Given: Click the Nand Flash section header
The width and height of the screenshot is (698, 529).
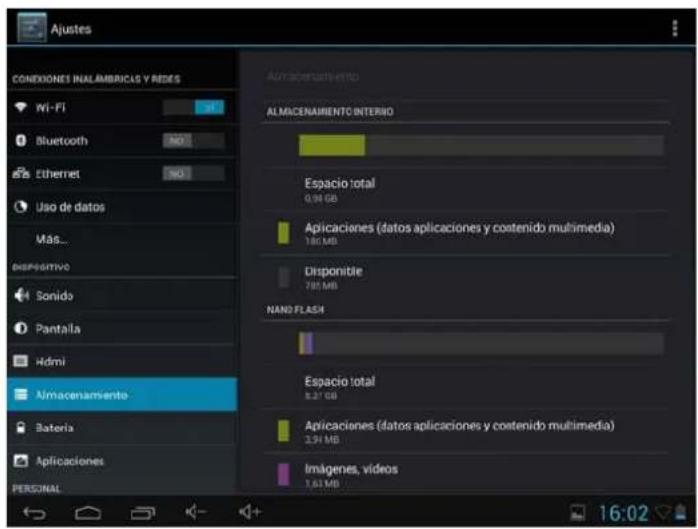Looking at the screenshot, I should tap(295, 309).
